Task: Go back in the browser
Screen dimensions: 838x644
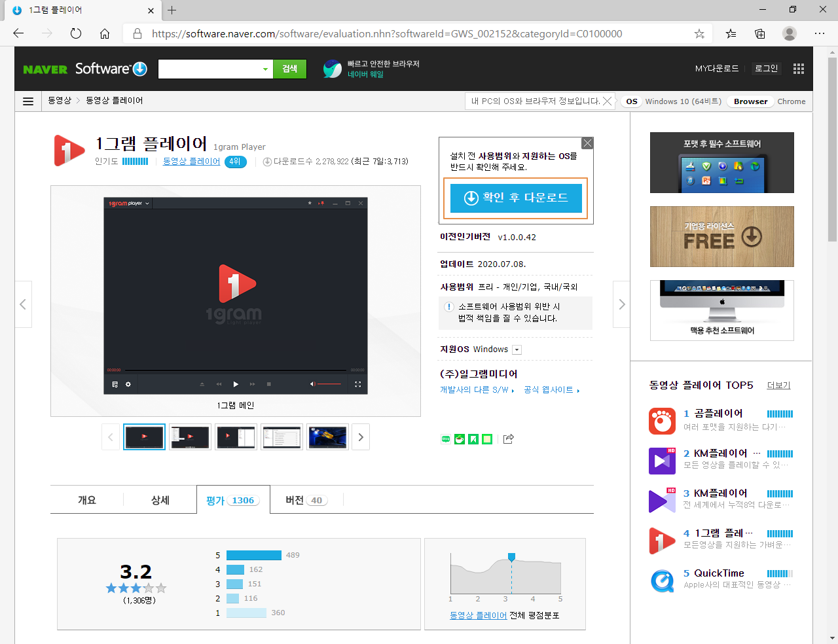Action: pos(18,33)
